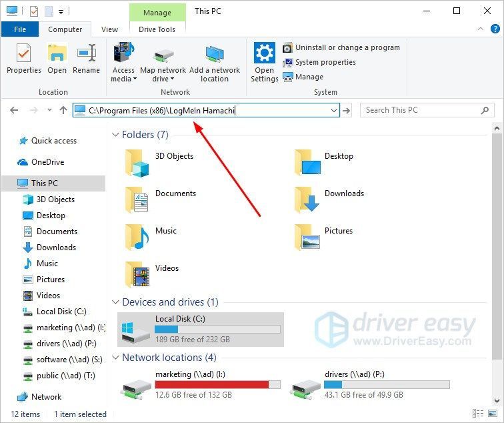Click the Manage contextual tab header

tap(157, 13)
